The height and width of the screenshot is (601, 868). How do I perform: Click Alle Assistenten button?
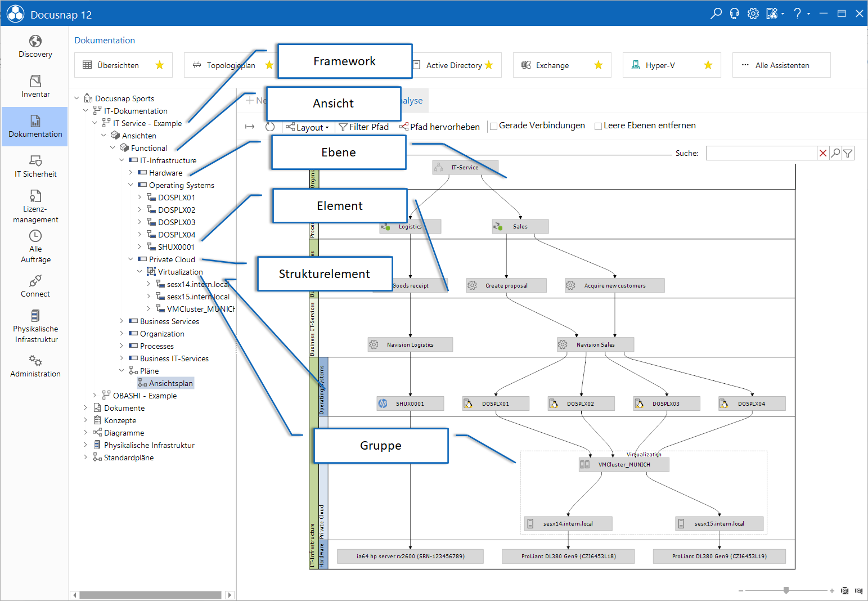pyautogui.click(x=781, y=65)
